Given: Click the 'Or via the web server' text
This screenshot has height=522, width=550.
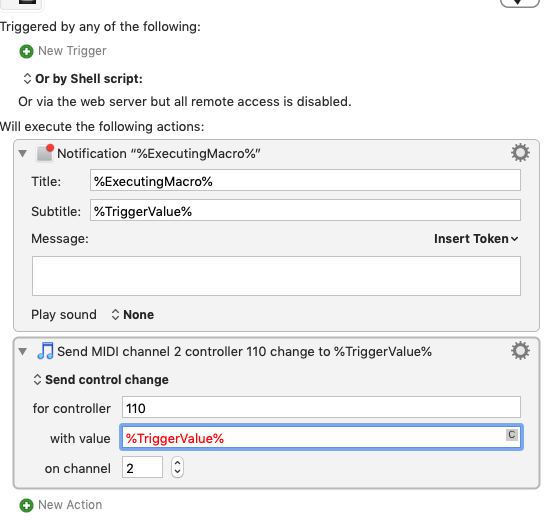Looking at the screenshot, I should (x=185, y=101).
